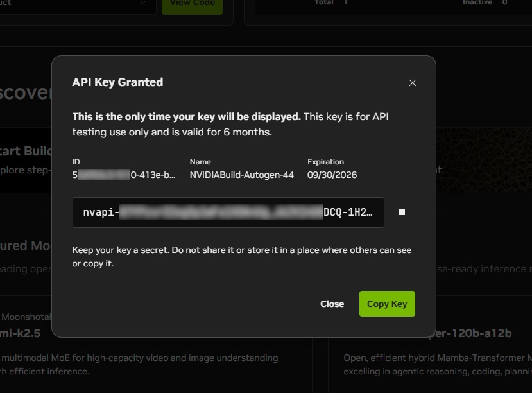
Task: Click the Keep your key a secret notice
Action: pos(241,257)
